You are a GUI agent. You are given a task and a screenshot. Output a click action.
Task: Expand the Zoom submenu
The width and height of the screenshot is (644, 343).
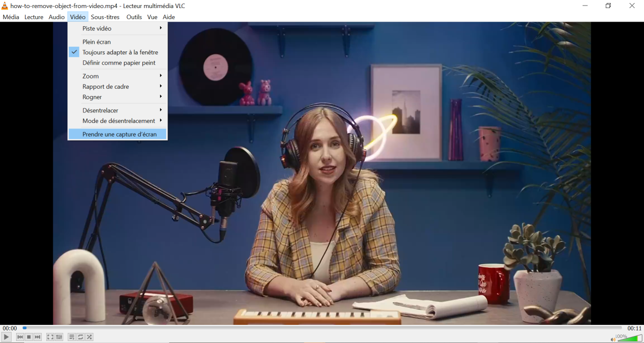pos(117,76)
